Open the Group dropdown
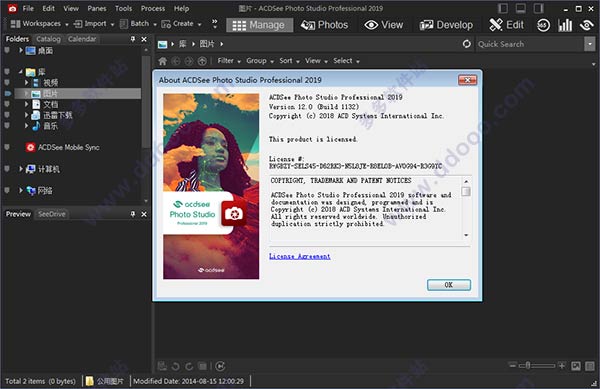 click(x=260, y=61)
